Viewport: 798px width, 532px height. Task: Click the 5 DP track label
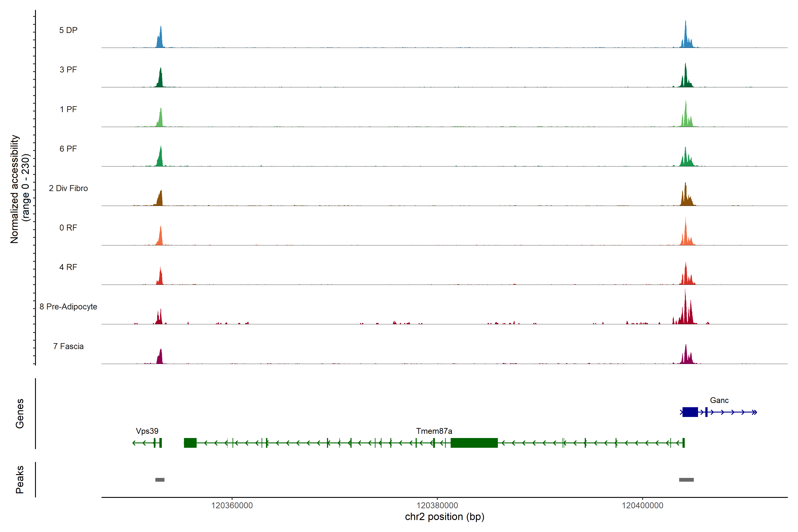(68, 30)
